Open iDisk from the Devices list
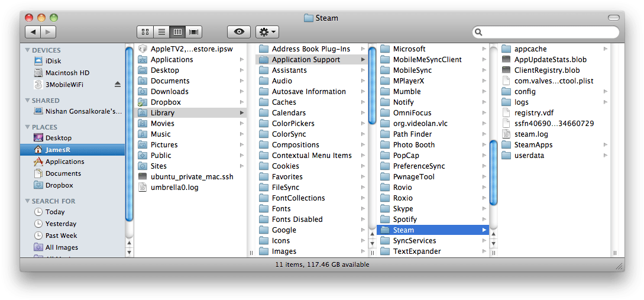The width and height of the screenshot is (644, 300). pyautogui.click(x=53, y=61)
